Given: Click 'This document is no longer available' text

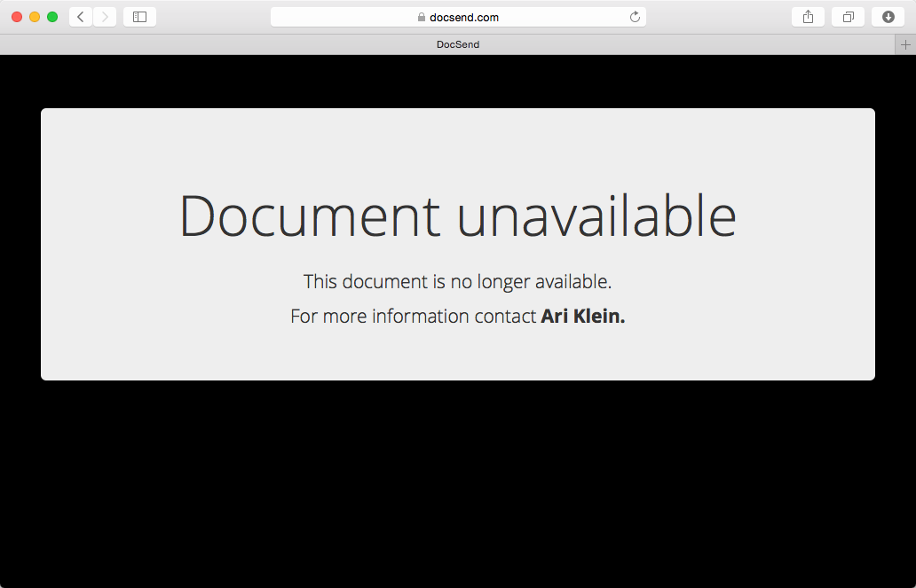Looking at the screenshot, I should pyautogui.click(x=457, y=281).
